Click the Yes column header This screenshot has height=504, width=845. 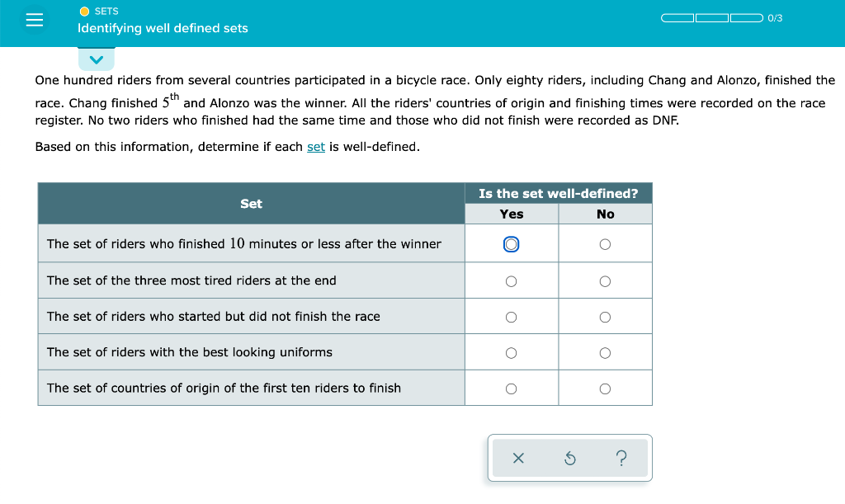click(512, 214)
